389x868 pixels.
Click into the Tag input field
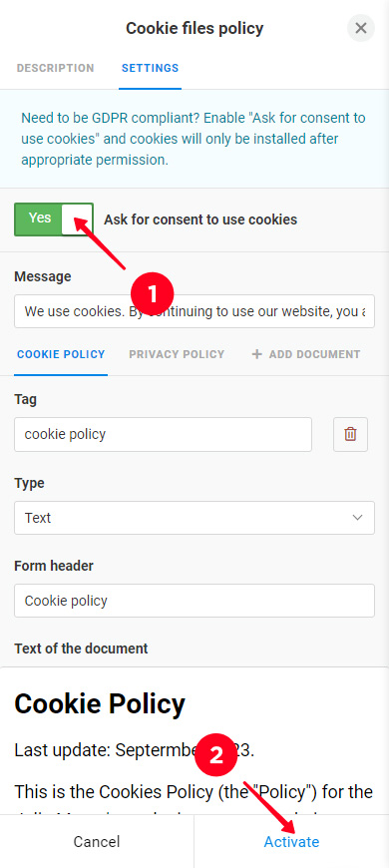[x=164, y=435]
